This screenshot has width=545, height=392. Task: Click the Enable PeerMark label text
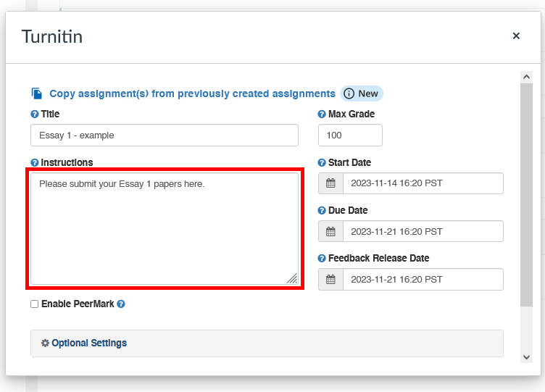pos(78,304)
